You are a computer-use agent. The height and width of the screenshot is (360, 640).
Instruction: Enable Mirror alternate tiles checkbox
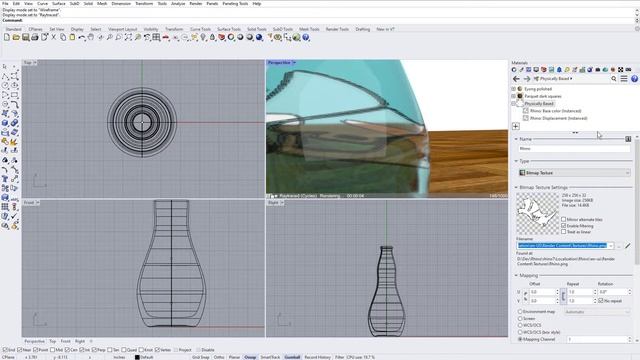(x=564, y=220)
